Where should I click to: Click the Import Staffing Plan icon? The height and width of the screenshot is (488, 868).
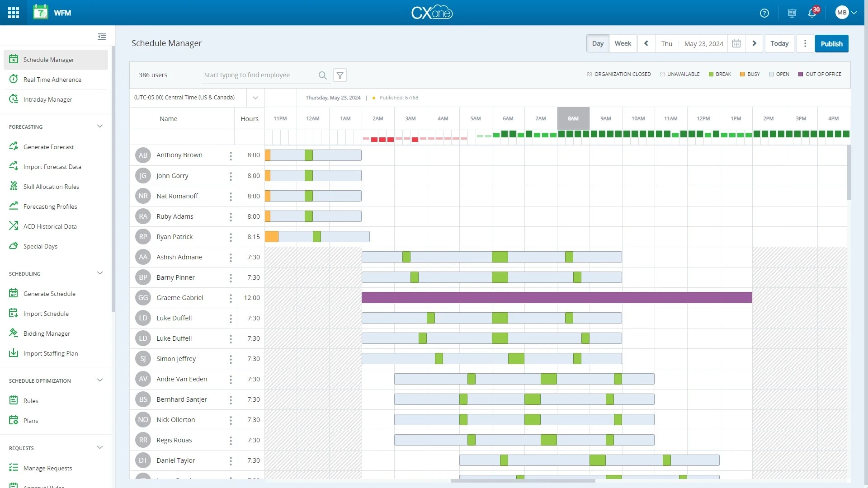coord(14,353)
